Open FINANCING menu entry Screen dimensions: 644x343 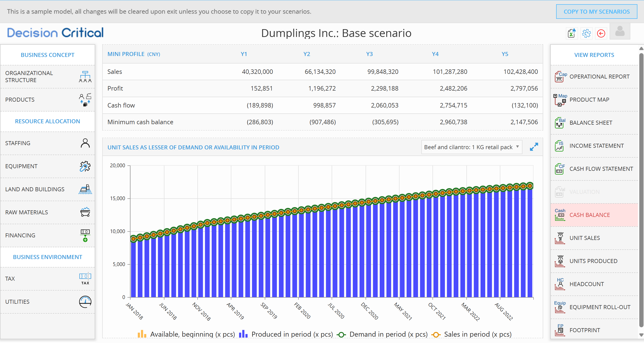point(48,235)
